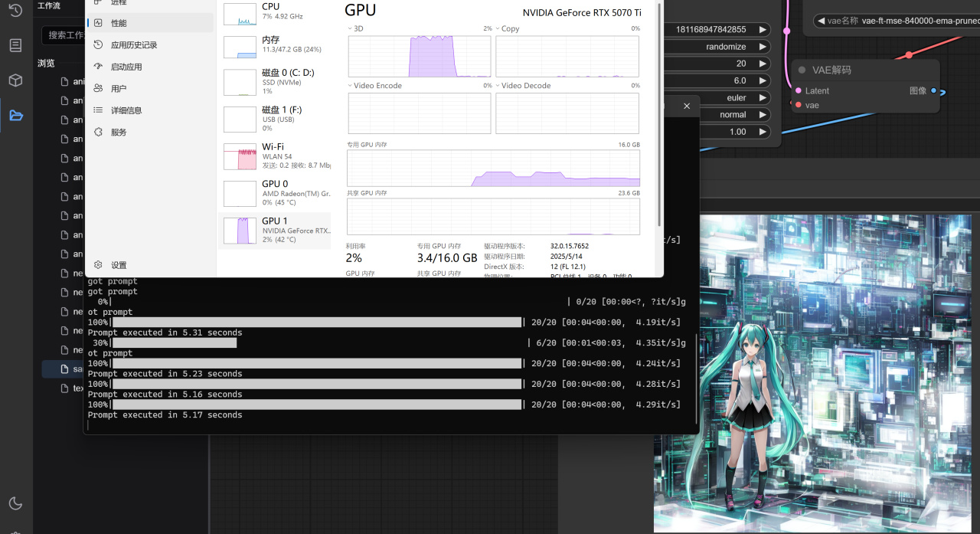Select GPU 0 AMD Radeon entry
This screenshot has height=534, width=980.
point(275,193)
